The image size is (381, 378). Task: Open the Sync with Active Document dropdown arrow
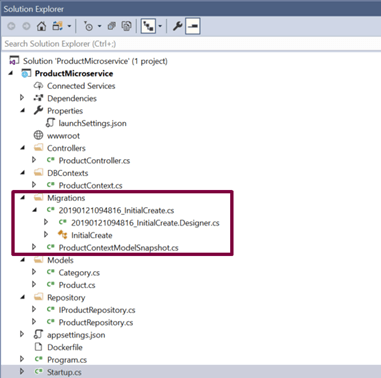coord(160,26)
